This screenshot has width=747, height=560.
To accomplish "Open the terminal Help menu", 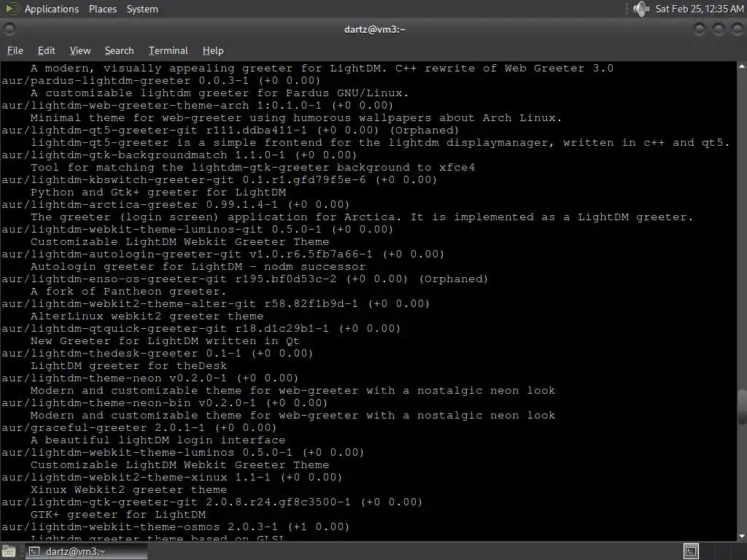I will pos(212,50).
